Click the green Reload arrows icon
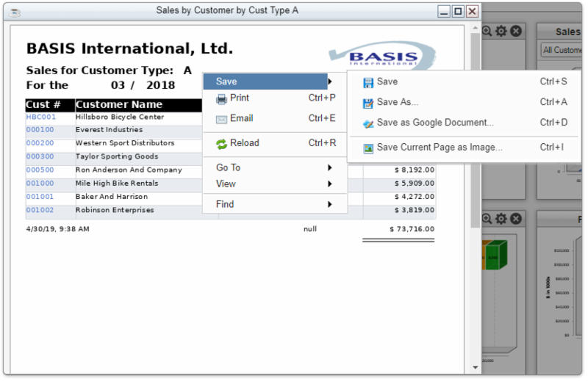The width and height of the screenshot is (588, 381). coord(221,144)
